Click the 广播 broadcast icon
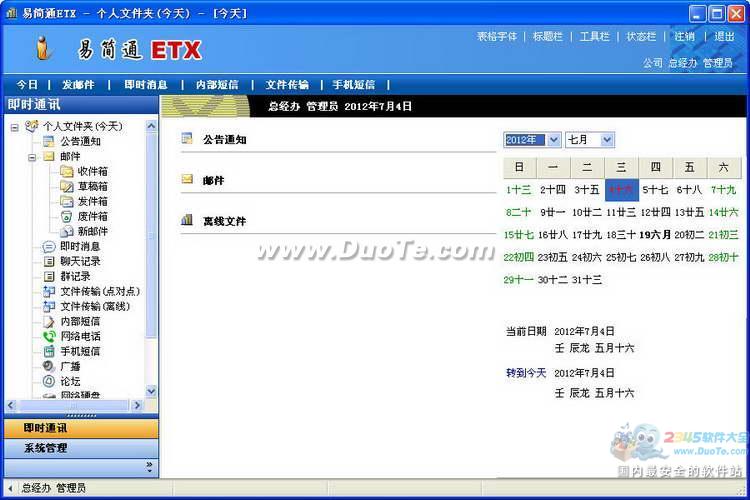Viewport: 750px width, 500px height. tap(49, 367)
